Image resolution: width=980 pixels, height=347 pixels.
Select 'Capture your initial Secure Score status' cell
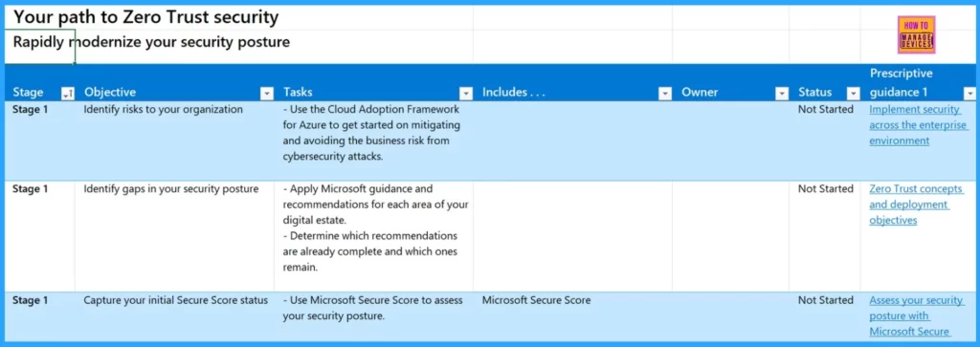pos(174,316)
